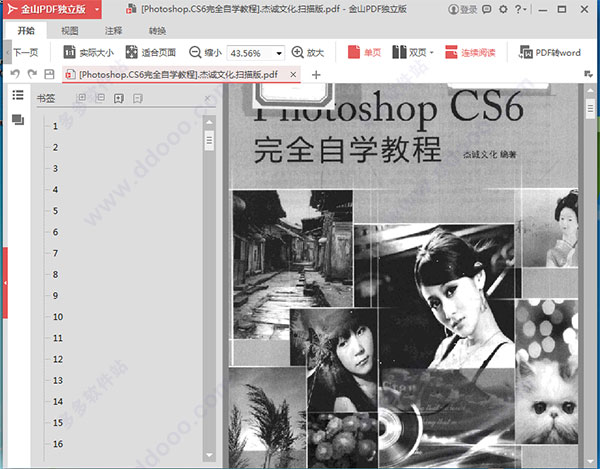Viewport: 600px width, 469px height.
Task: Click the undo arrow icon
Action: coord(15,74)
